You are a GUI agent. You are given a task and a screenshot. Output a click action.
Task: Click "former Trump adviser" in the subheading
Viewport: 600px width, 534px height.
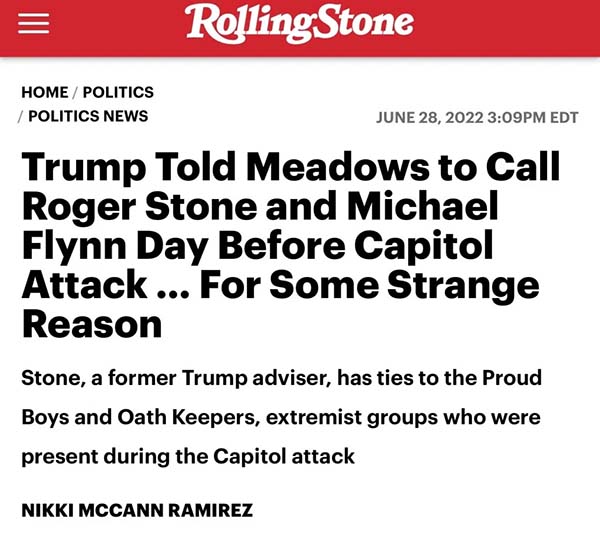pos(192,378)
